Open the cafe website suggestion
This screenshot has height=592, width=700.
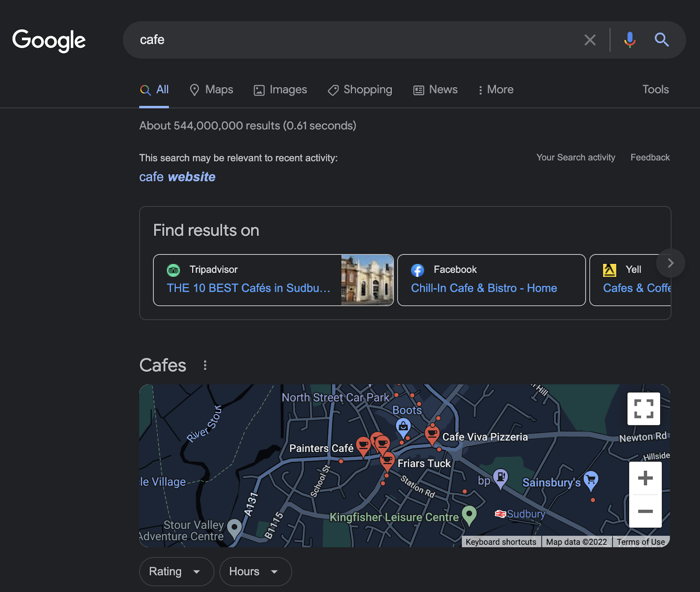177,177
